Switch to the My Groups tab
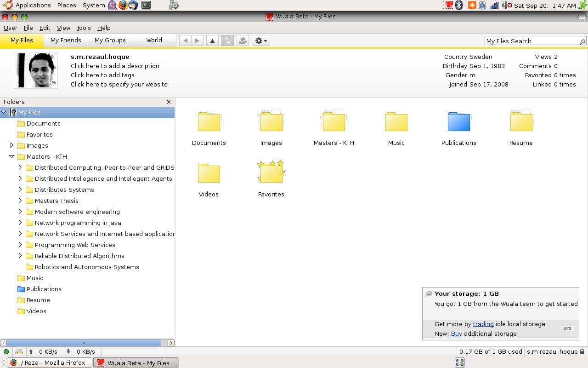Image resolution: width=588 pixels, height=368 pixels. click(x=110, y=40)
